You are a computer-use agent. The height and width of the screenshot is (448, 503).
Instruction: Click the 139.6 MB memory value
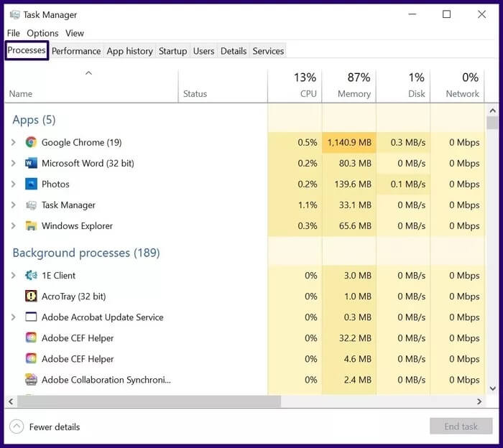(353, 185)
